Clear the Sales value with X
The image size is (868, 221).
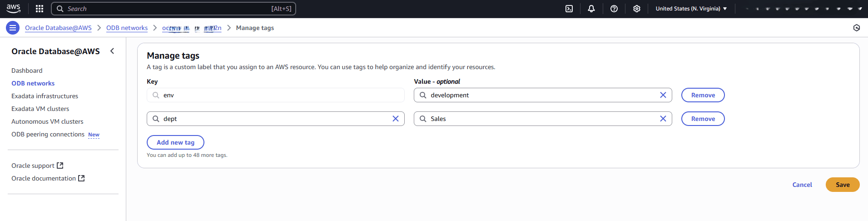(x=663, y=119)
